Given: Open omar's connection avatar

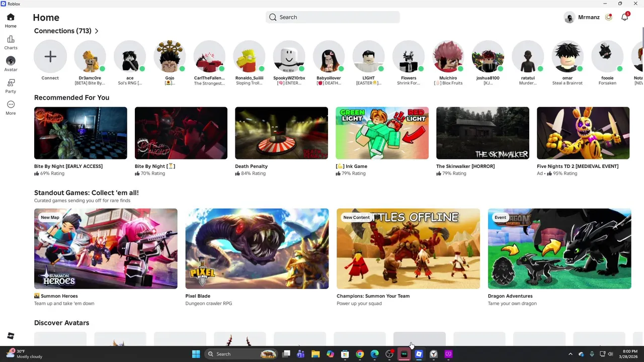Looking at the screenshot, I should coord(568,56).
